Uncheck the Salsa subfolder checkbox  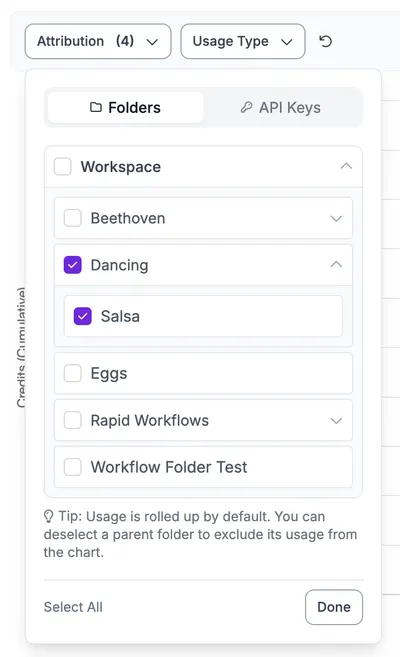[x=83, y=316]
